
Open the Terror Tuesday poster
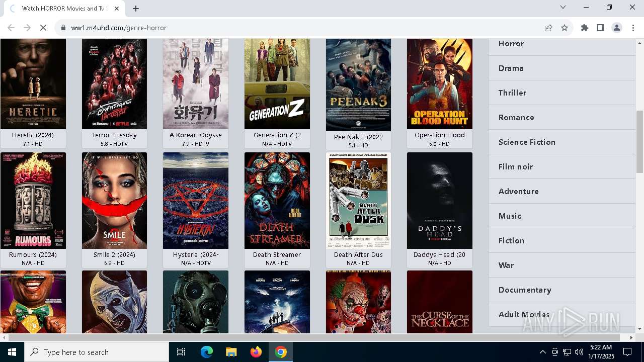click(114, 84)
